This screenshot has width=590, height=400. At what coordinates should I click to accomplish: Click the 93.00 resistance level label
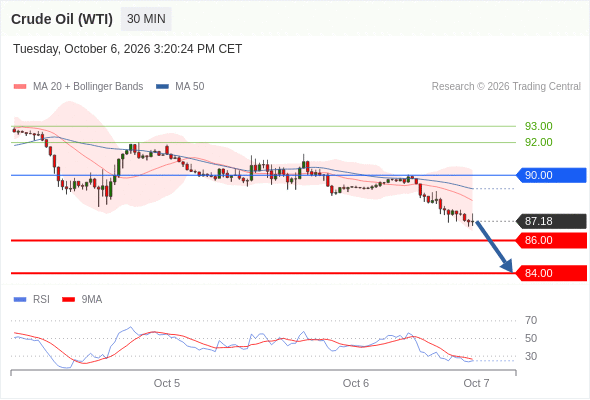[538, 126]
